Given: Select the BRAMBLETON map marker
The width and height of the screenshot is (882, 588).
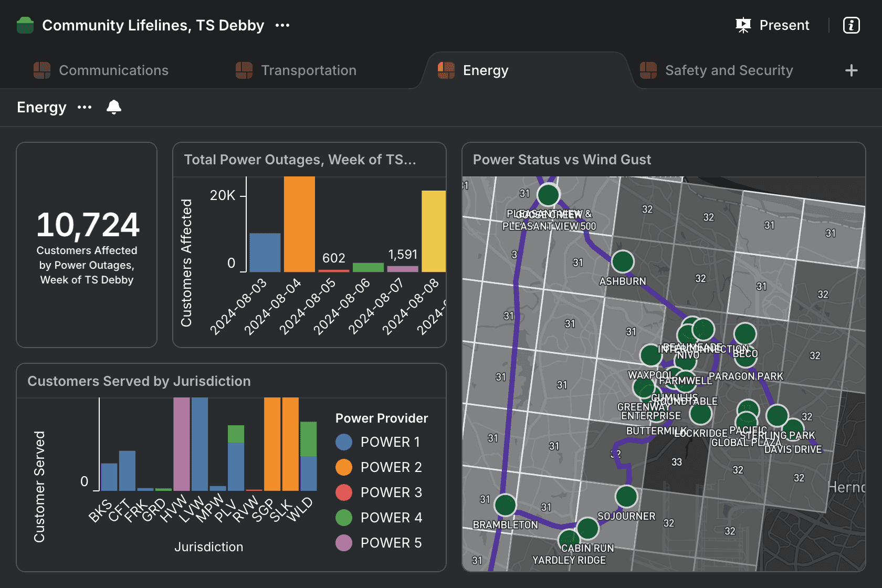Looking at the screenshot, I should point(505,505).
